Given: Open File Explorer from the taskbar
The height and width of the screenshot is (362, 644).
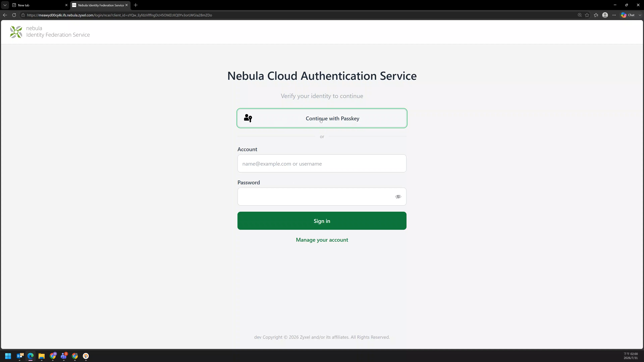Looking at the screenshot, I should pyautogui.click(x=41, y=356).
